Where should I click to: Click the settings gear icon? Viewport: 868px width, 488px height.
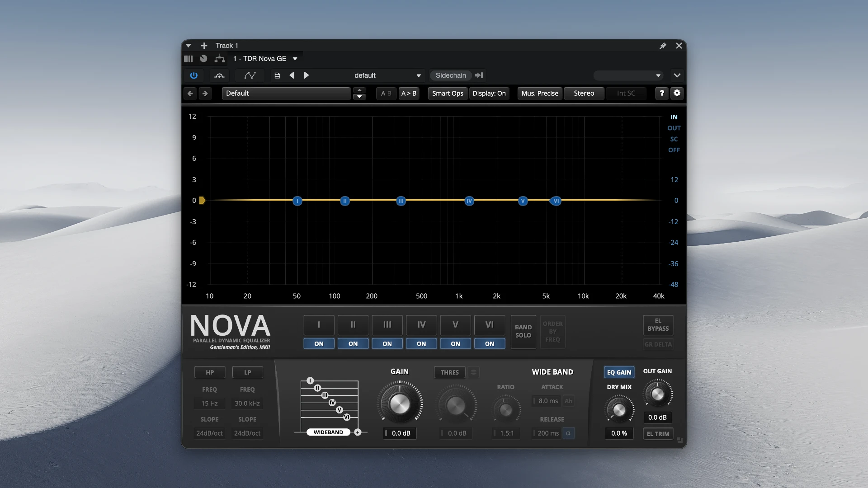[x=677, y=93]
